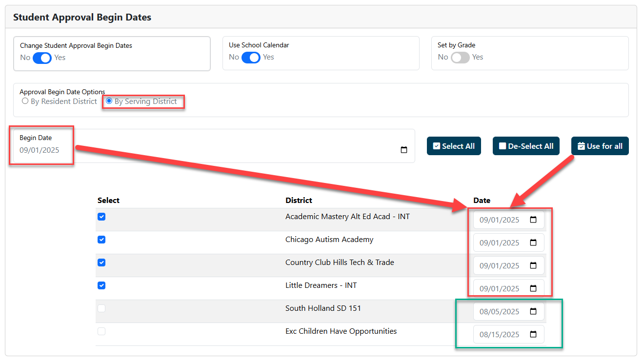Toggle Use School Calendar switch
644x364 pixels.
coord(251,58)
